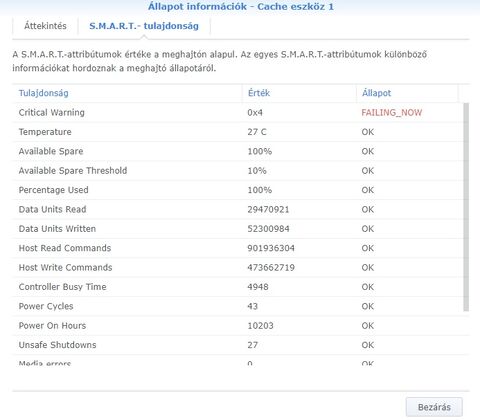The image size is (480, 420).
Task: Select the Controller Busy Time row
Action: point(238,287)
